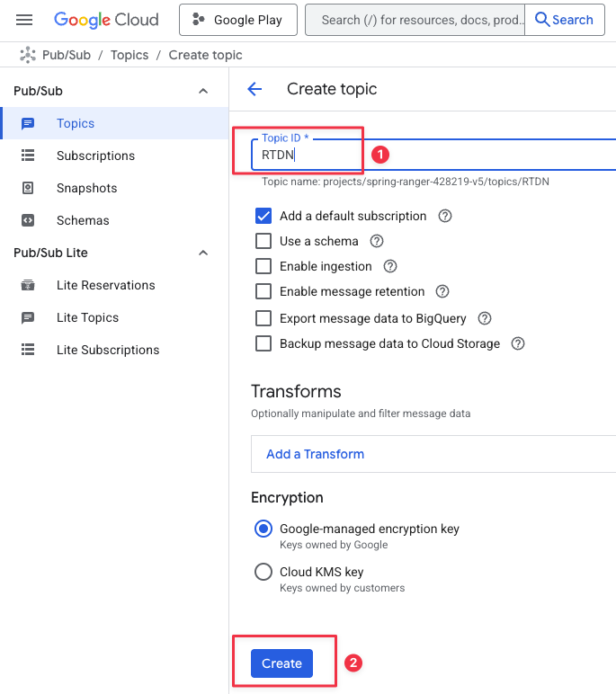Click help icon beside Cloud Storage backup

pyautogui.click(x=518, y=343)
